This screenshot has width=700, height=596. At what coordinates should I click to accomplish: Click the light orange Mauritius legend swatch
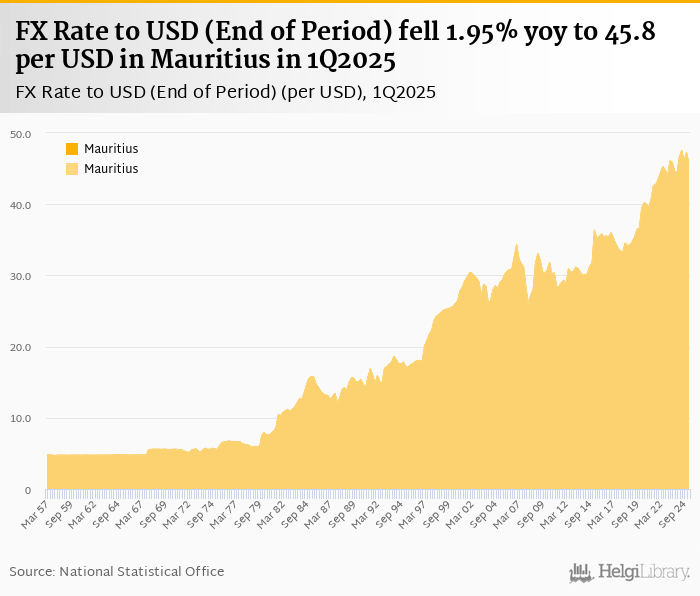(x=72, y=169)
